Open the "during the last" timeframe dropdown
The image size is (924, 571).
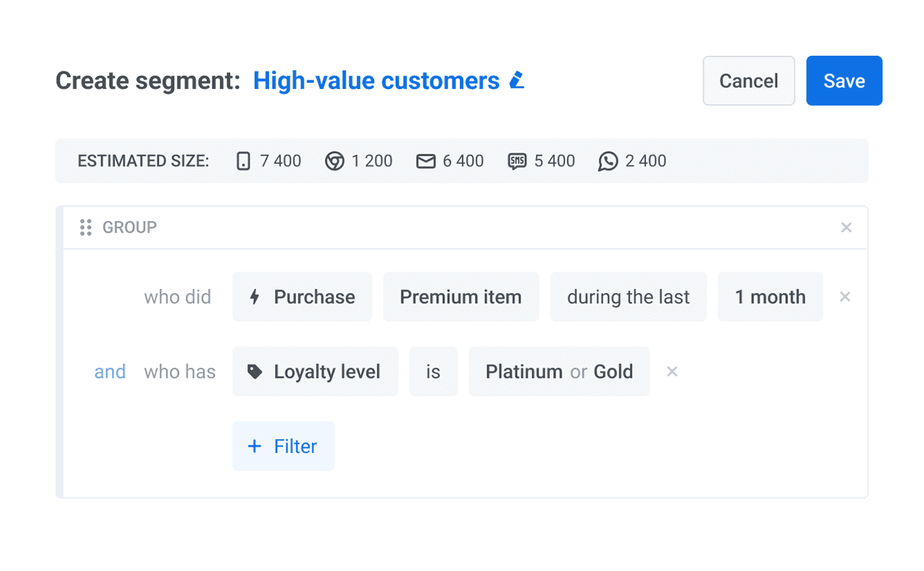tap(628, 296)
